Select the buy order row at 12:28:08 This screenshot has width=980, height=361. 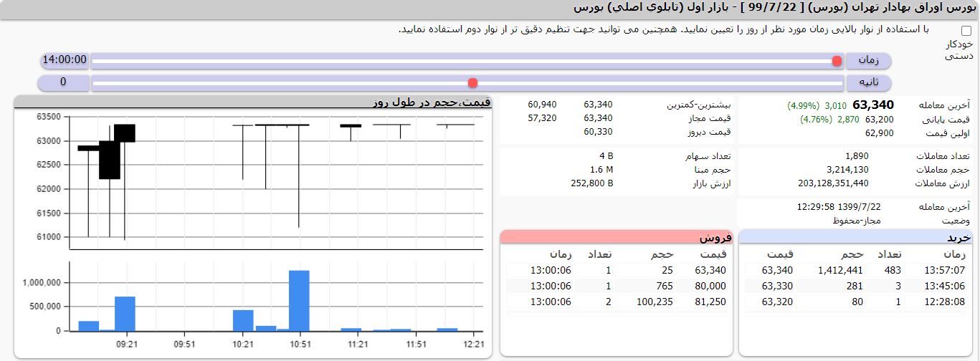pos(855,302)
